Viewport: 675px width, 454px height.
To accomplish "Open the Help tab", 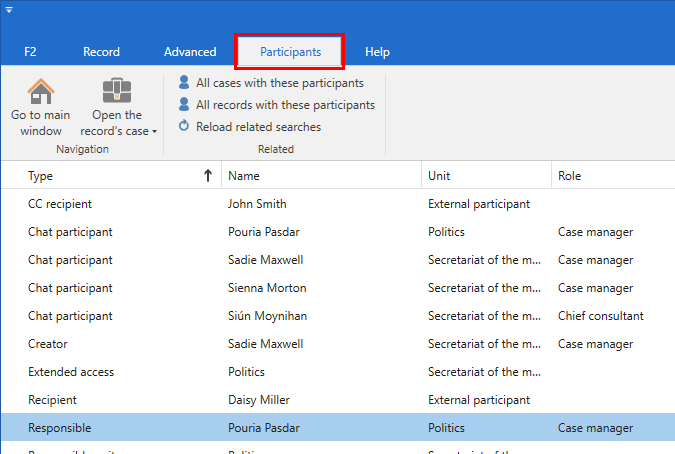I will point(377,52).
